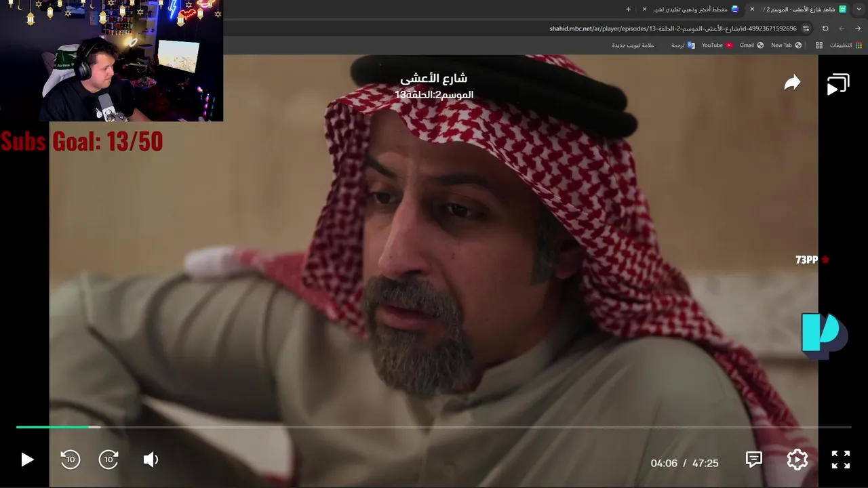The image size is (868, 488).
Task: Open a new browser tab
Action: [x=628, y=9]
